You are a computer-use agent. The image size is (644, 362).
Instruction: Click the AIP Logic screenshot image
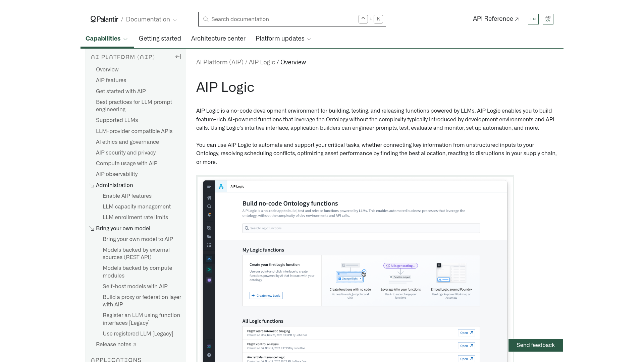355,269
